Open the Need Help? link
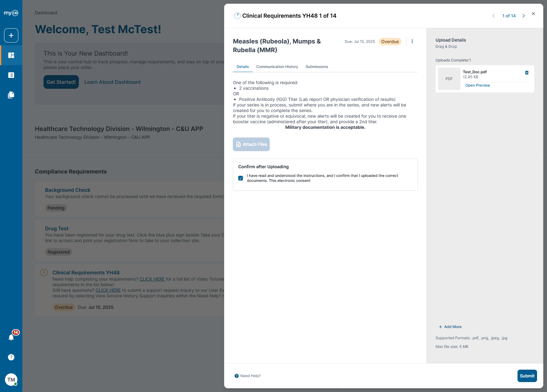 [248, 376]
